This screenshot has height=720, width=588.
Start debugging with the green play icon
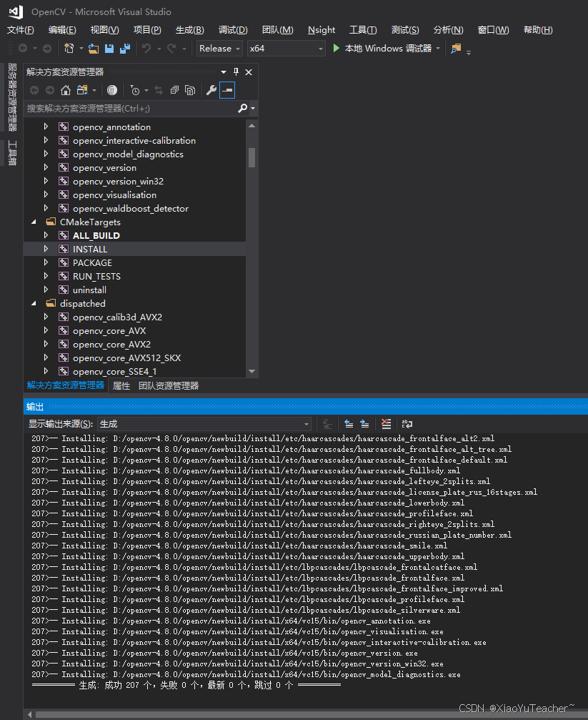pyautogui.click(x=336, y=48)
